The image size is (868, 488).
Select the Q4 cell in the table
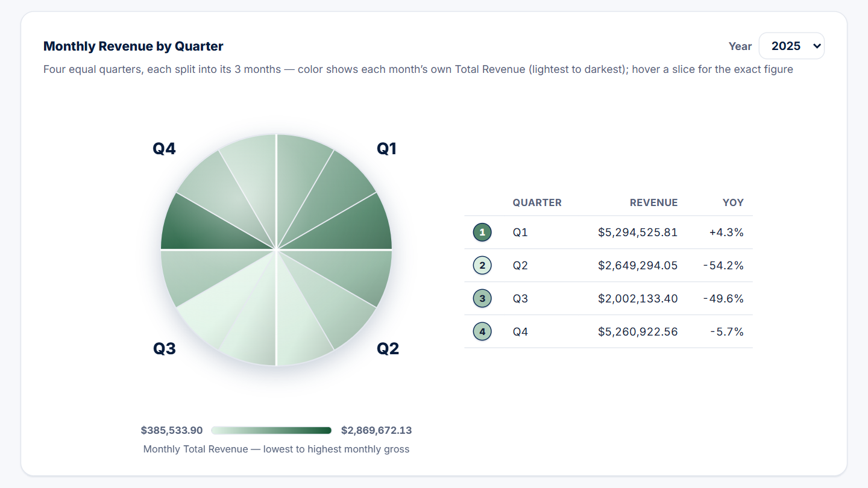(520, 331)
